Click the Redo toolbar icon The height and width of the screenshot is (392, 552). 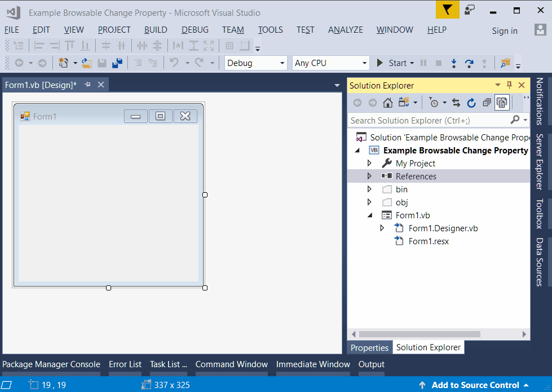(199, 63)
